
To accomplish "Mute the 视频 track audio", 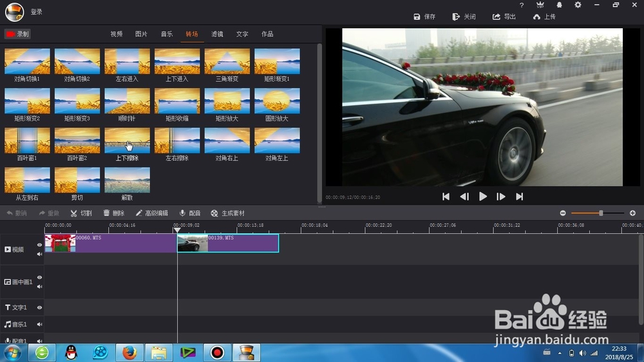I will [x=39, y=254].
